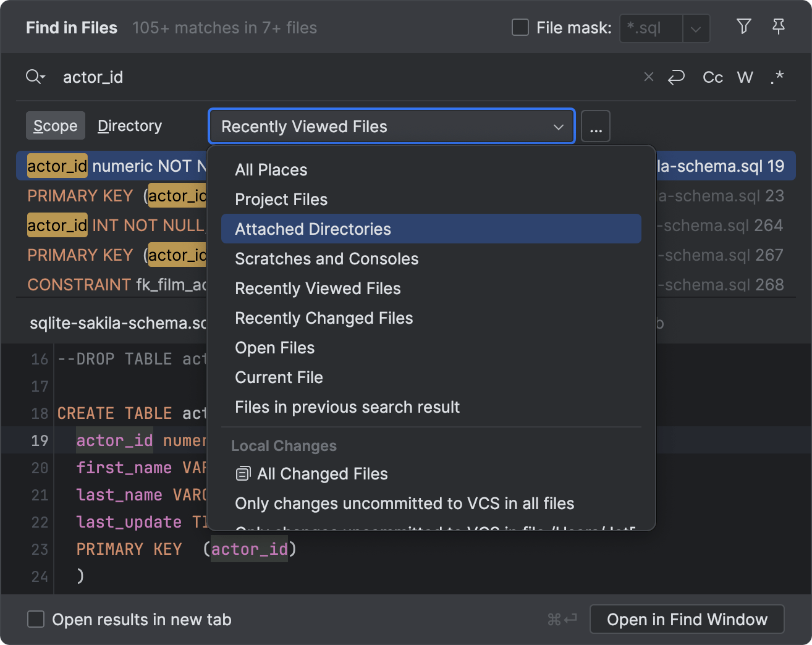Click the insert newline arrow icon

click(x=676, y=77)
